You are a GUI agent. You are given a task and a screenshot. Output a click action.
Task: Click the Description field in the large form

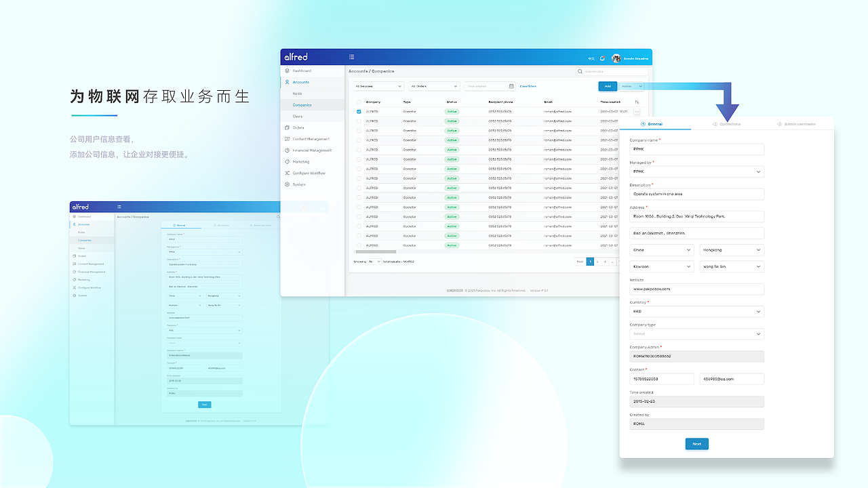[x=696, y=194]
